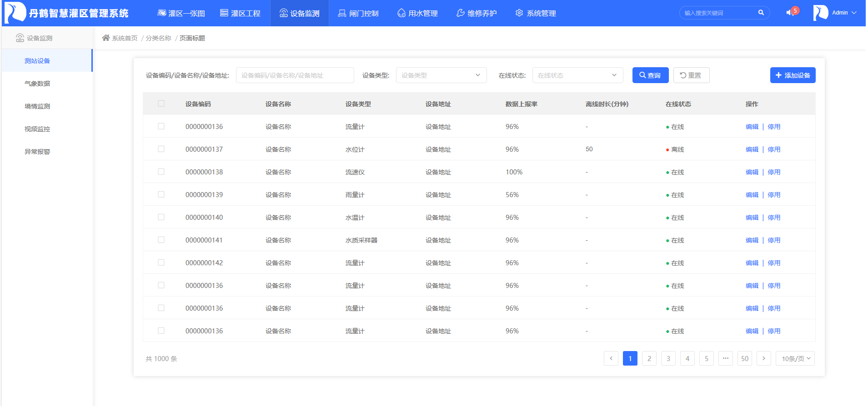This screenshot has width=868, height=406.
Task: Check the row for device 0000000142
Action: [161, 262]
